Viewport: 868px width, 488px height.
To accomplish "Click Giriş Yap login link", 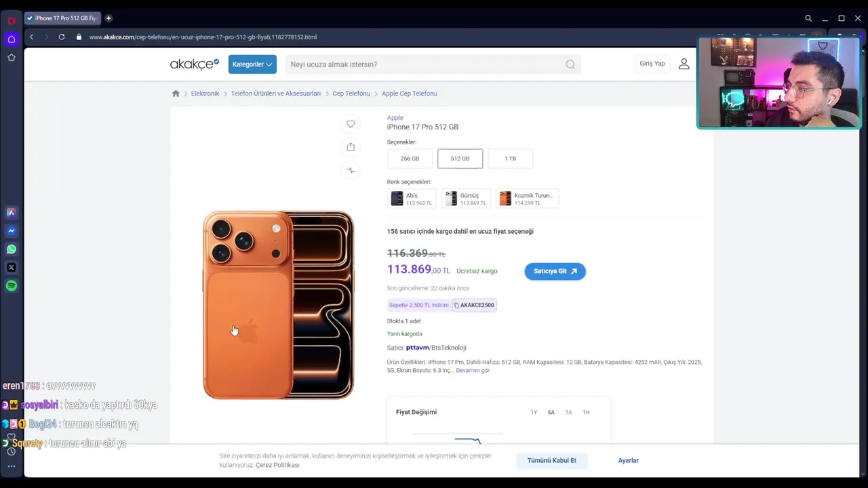I will pos(652,64).
